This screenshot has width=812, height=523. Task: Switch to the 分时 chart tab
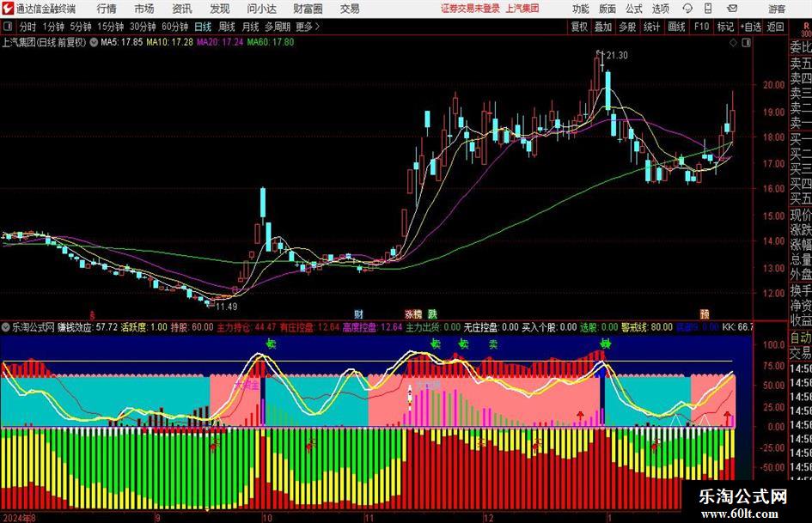point(28,27)
